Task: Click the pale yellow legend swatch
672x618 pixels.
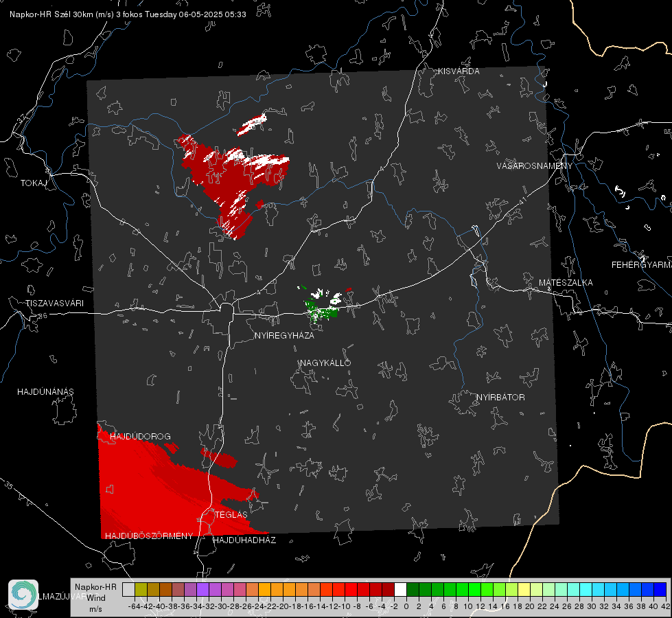Action: [524, 589]
